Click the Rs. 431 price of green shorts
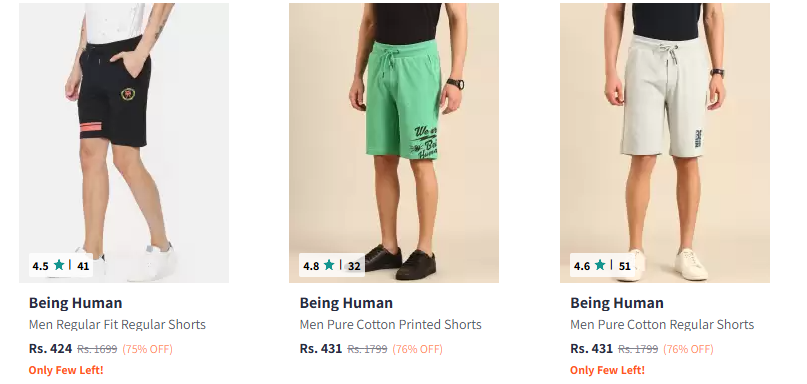The width and height of the screenshot is (807, 384). [x=321, y=348]
